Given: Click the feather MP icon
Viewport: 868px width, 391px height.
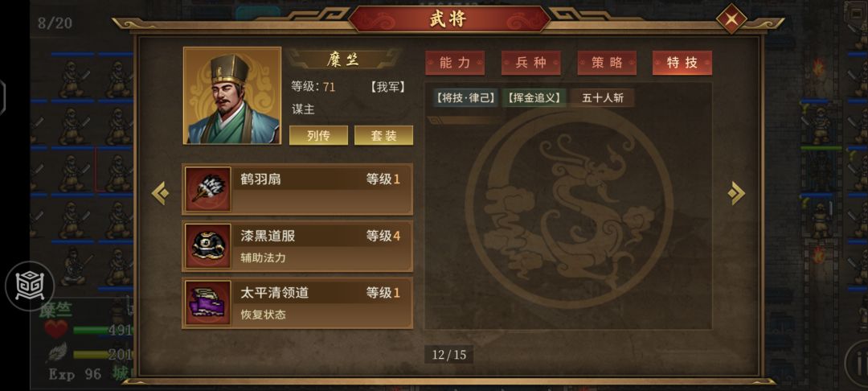Looking at the screenshot, I should click(x=56, y=352).
